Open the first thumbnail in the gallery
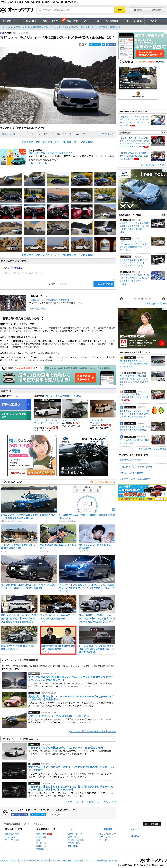 pos(11,179)
